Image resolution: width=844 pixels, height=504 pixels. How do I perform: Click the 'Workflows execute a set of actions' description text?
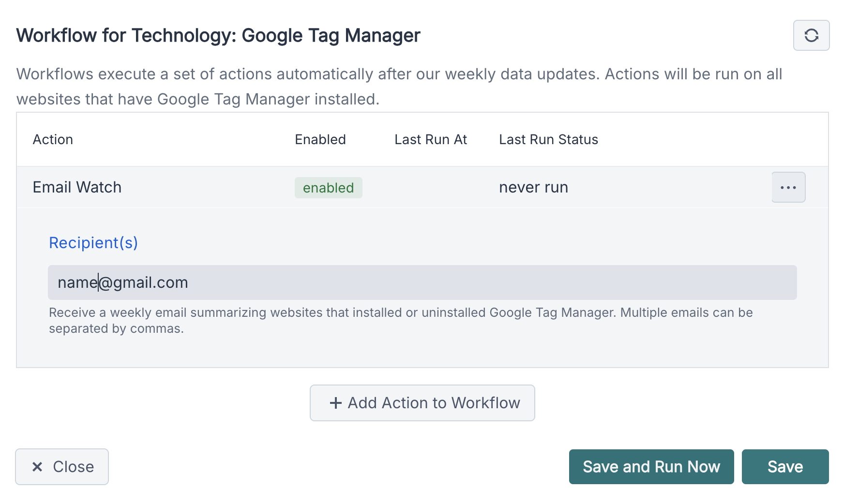(x=399, y=87)
